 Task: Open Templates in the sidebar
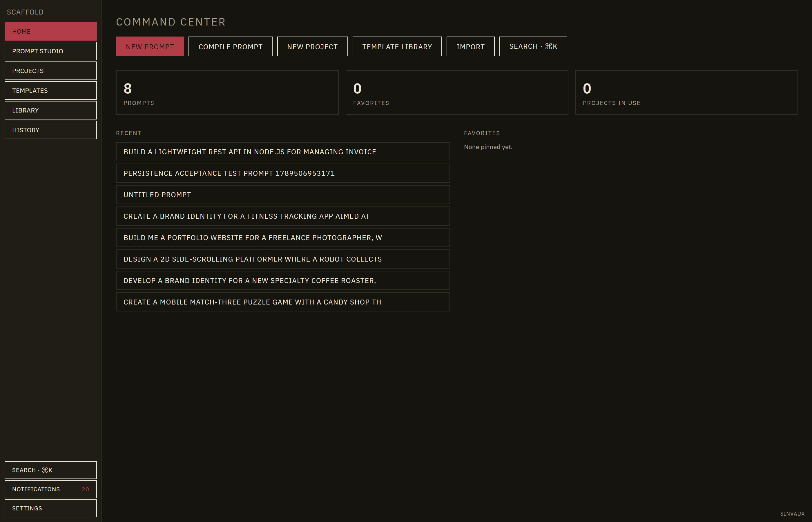click(50, 90)
